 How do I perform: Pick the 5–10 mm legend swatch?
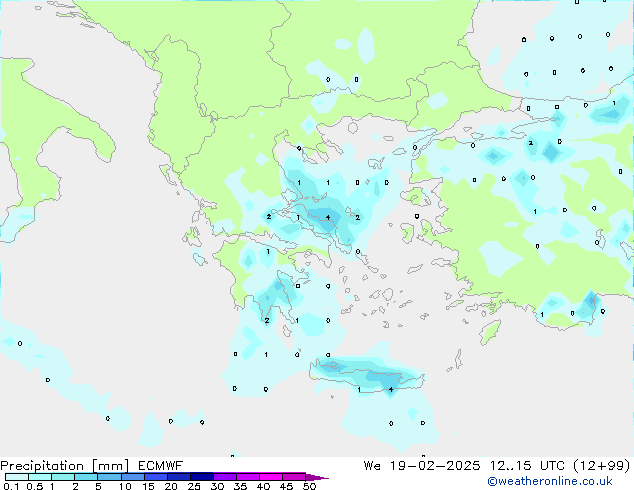point(109,477)
